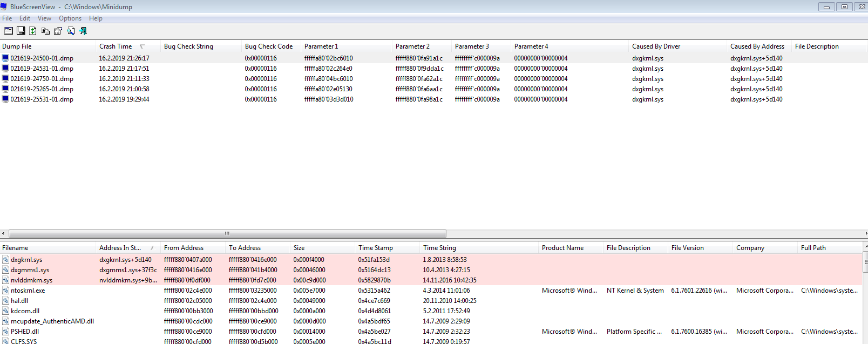Click the size value 0x00c9d000
The image size is (868, 344).
[309, 280]
